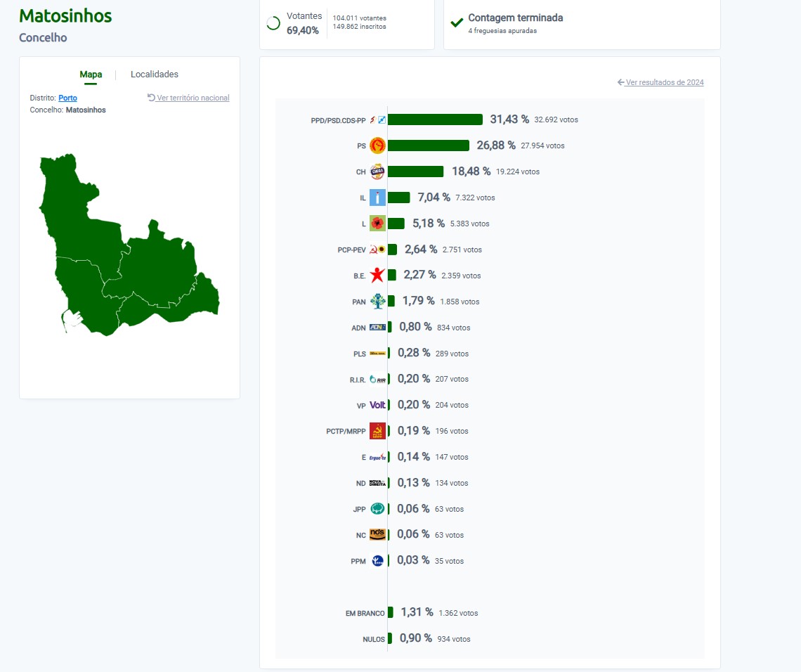Click the PS party fist logo
The height and width of the screenshot is (672, 801).
[x=377, y=146]
